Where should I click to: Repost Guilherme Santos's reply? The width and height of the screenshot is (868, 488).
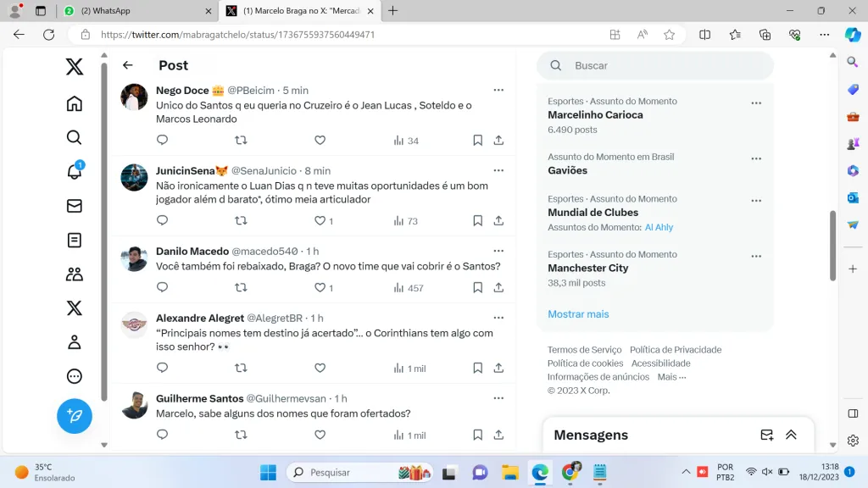[x=241, y=435]
